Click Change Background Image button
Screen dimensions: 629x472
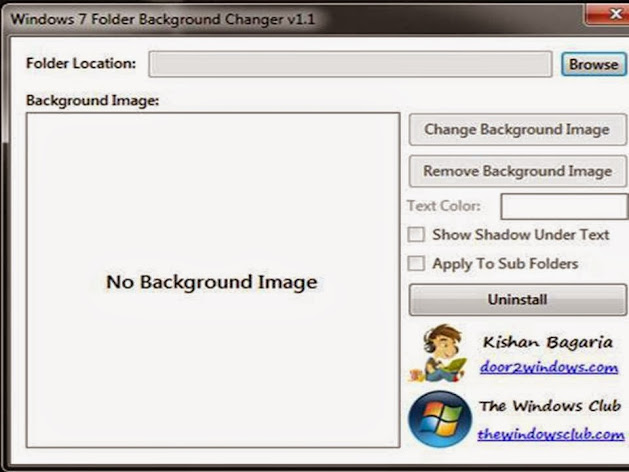coord(517,130)
